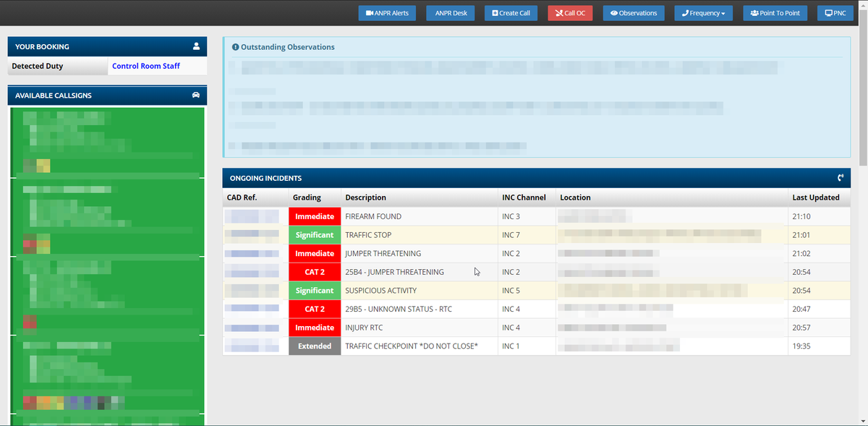Click the Control Room Staff duty link
Viewport: 868px width, 426px height.
tap(146, 66)
